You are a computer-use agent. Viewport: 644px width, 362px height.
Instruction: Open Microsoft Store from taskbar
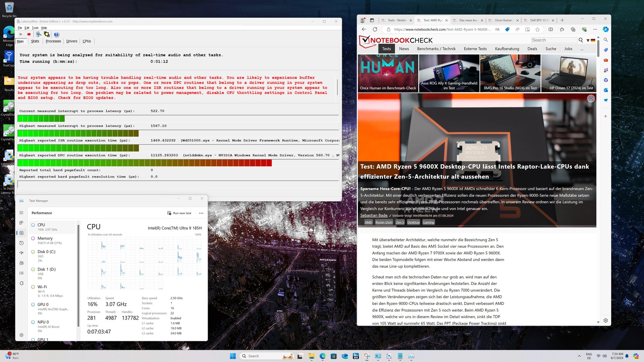tap(333, 356)
